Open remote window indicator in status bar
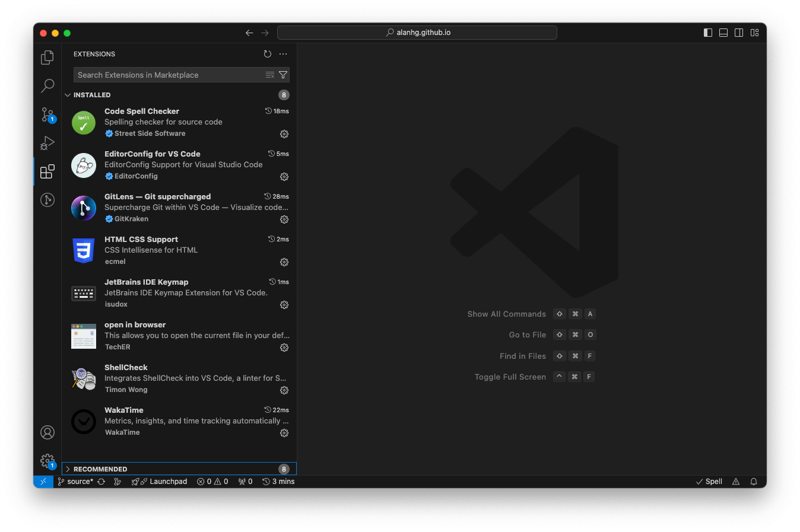Viewport: 800px width, 532px height. (43, 482)
